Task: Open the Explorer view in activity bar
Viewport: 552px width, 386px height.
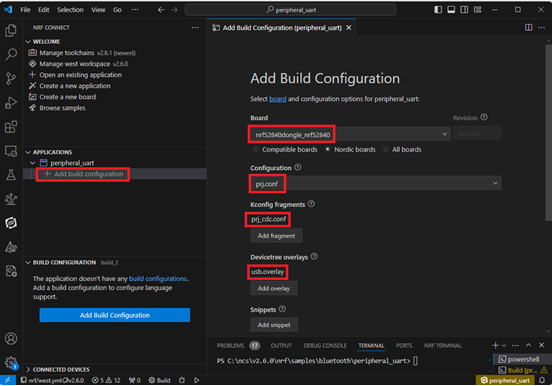Action: (11, 31)
